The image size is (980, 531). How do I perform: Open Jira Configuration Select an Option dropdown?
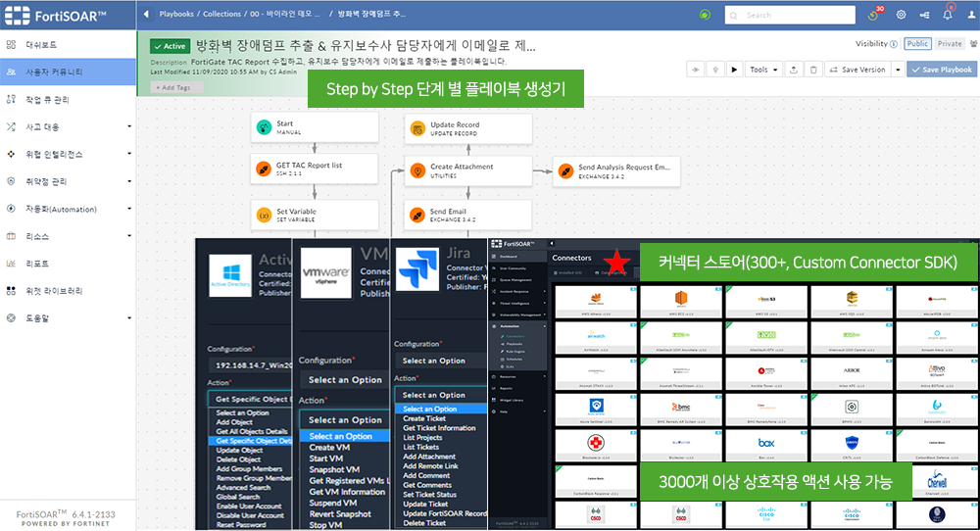pos(441,361)
